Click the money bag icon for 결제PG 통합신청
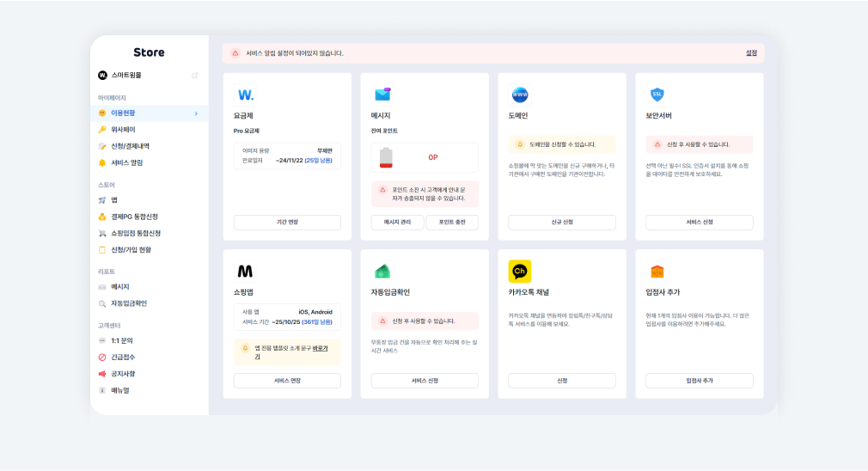The image size is (868, 471). pos(102,217)
